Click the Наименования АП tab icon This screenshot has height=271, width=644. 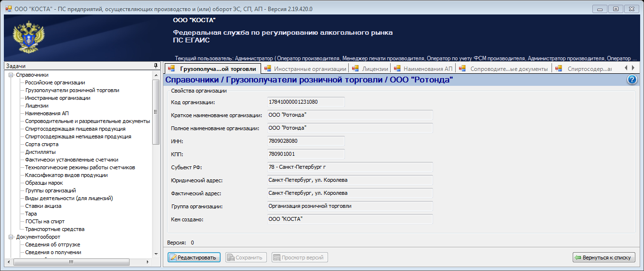[x=397, y=68]
